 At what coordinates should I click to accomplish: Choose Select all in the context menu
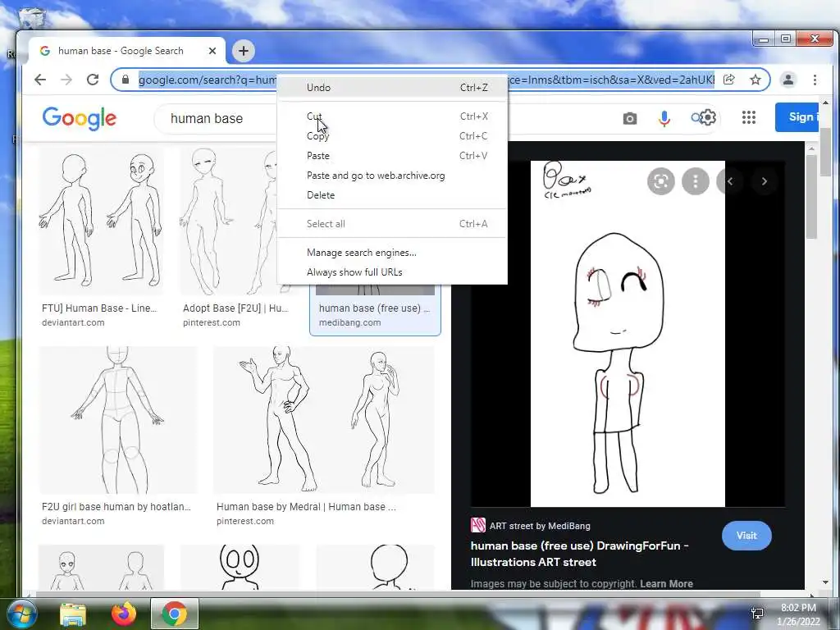(393, 224)
